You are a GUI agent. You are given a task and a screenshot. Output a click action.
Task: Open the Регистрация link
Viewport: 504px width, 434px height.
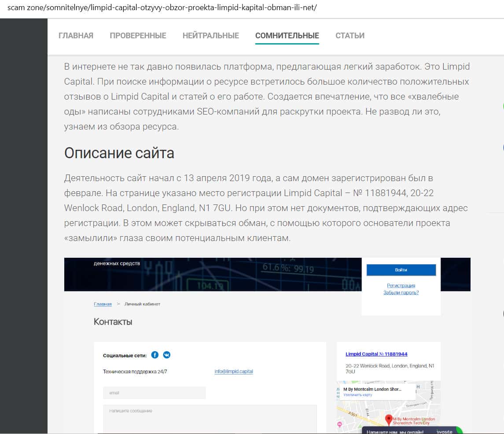401,286
